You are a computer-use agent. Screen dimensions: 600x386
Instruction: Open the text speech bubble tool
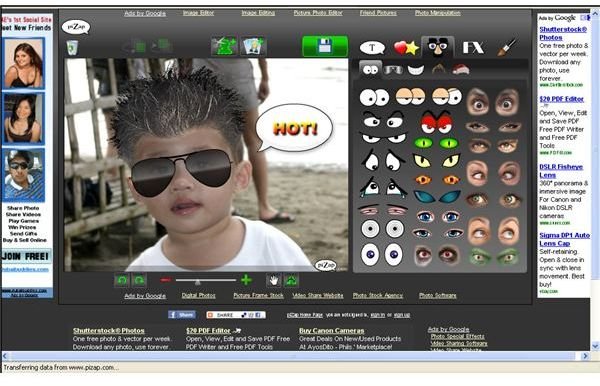(x=372, y=48)
